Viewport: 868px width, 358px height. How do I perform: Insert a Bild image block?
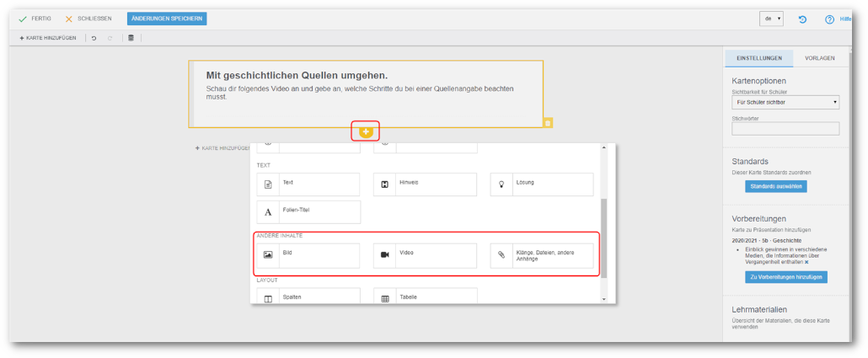(x=308, y=255)
